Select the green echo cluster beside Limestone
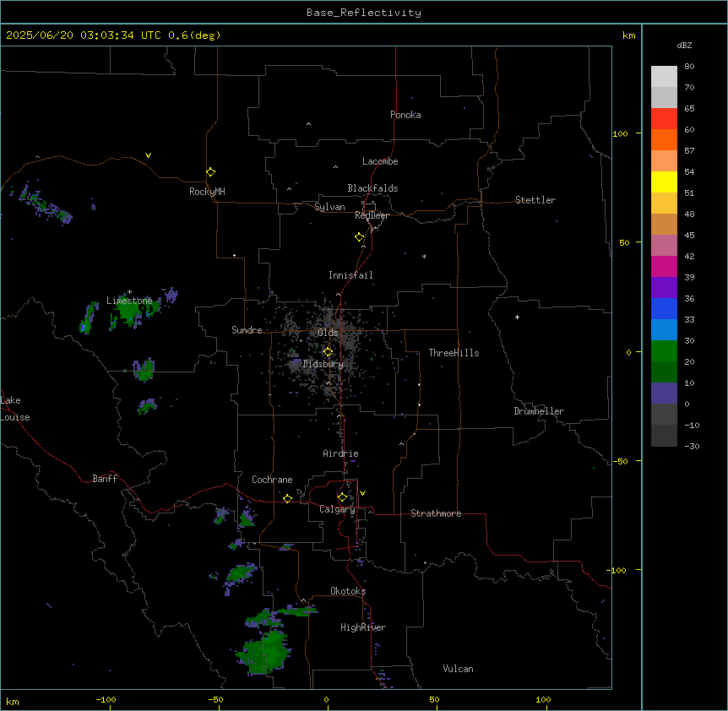 coord(130,311)
